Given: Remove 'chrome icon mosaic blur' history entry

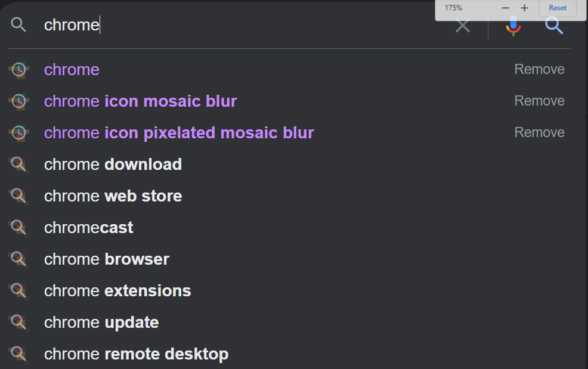Looking at the screenshot, I should coord(539,101).
